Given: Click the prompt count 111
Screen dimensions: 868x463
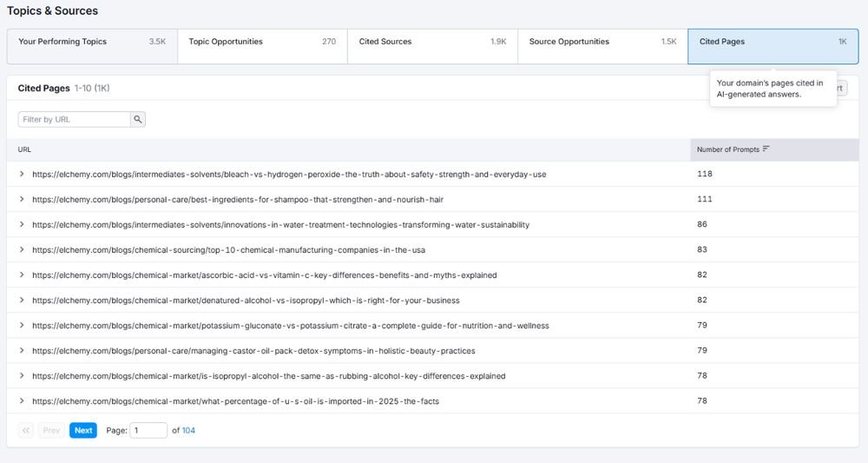Looking at the screenshot, I should (705, 199).
